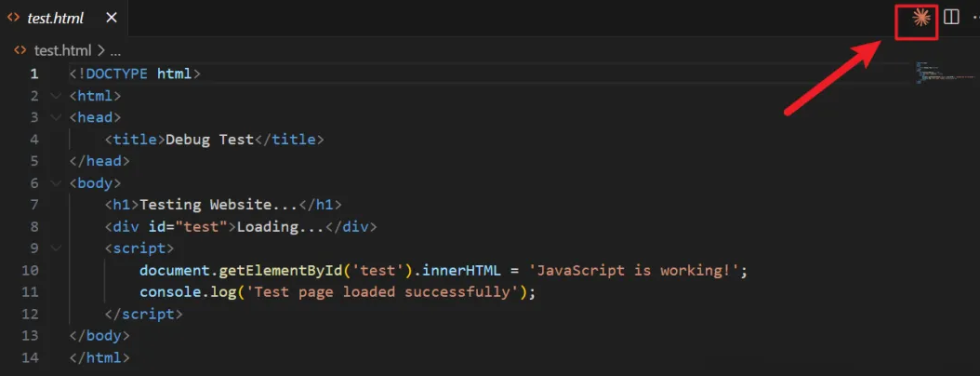The image size is (980, 376).
Task: Collapse the html tag fold on line 2
Action: coord(57,96)
